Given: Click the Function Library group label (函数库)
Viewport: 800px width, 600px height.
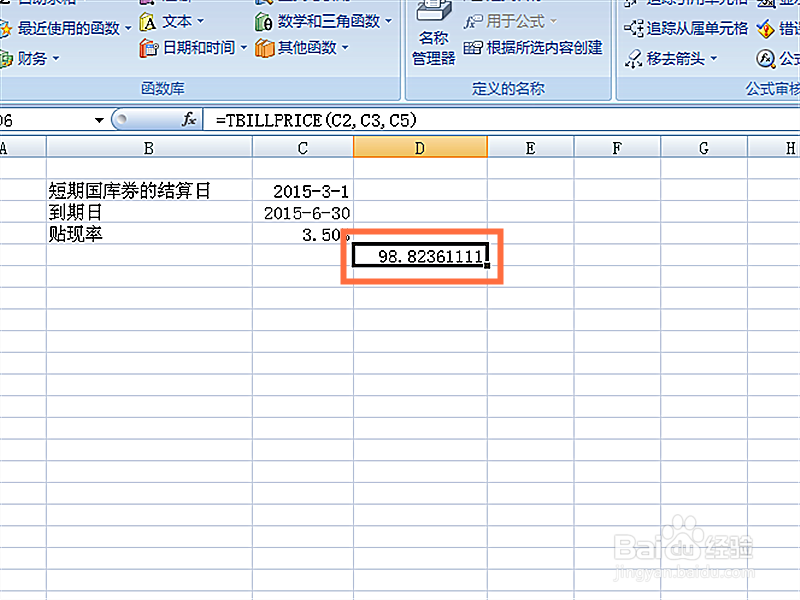Looking at the screenshot, I should click(163, 89).
